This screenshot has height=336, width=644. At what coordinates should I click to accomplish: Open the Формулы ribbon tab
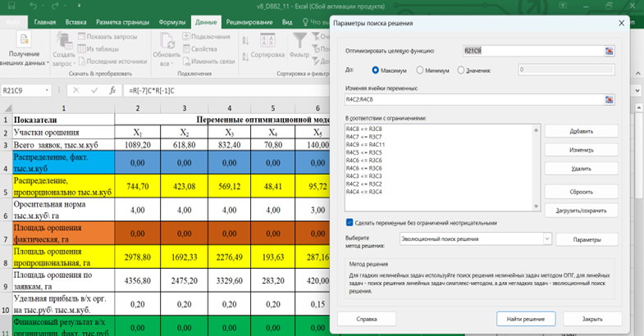[172, 22]
